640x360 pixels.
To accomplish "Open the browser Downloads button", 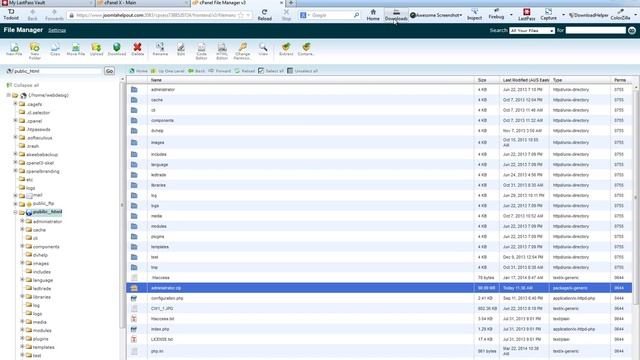I will pos(396,15).
